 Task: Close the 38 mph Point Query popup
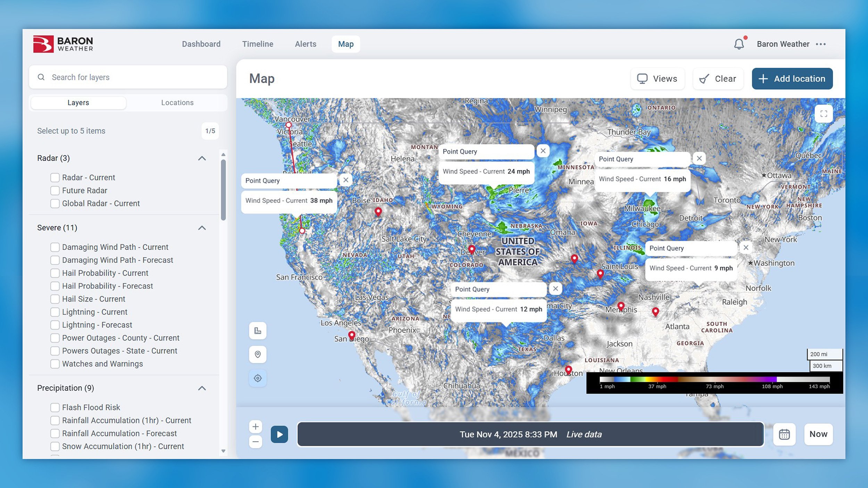(x=346, y=180)
